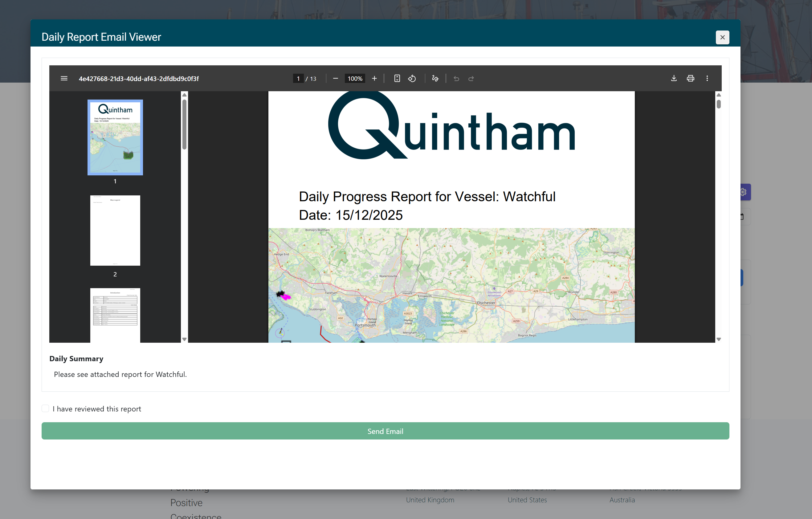Zoom in on the document

click(x=374, y=78)
